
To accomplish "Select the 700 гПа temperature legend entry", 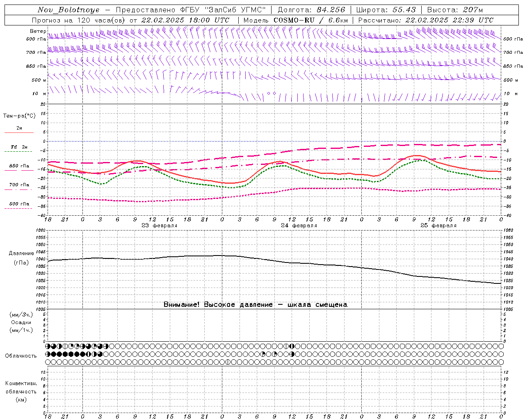I will (x=19, y=185).
